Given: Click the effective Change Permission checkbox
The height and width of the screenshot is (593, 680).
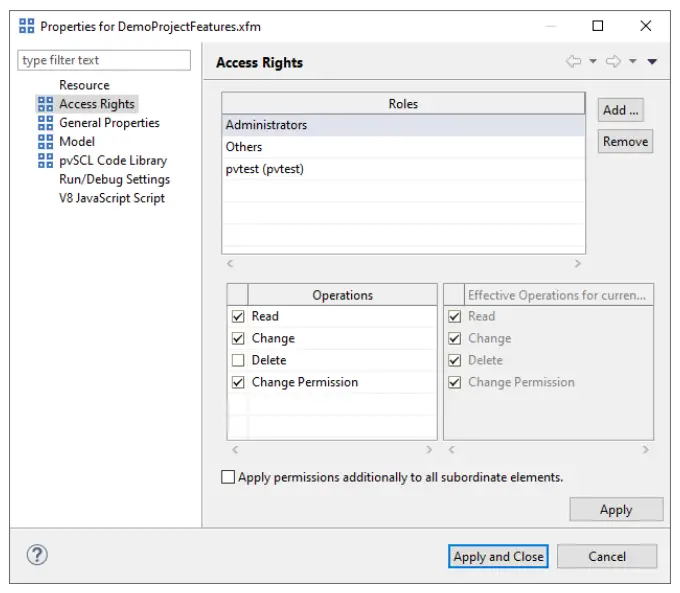Looking at the screenshot, I should pos(454,382).
